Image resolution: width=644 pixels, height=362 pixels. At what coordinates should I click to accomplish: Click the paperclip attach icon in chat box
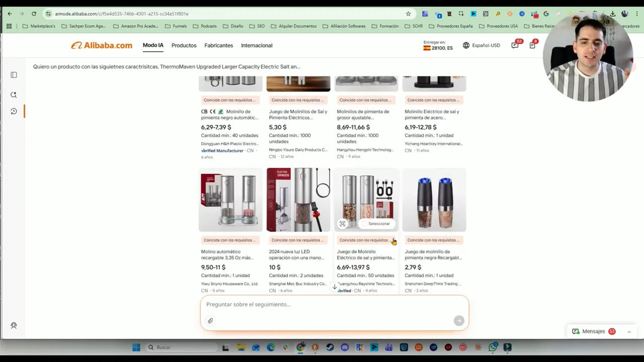pyautogui.click(x=210, y=321)
